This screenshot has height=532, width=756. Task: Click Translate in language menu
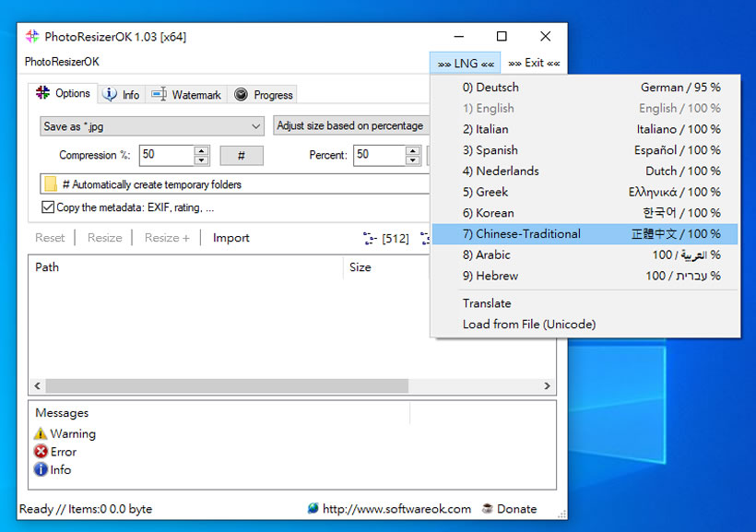tap(585, 303)
